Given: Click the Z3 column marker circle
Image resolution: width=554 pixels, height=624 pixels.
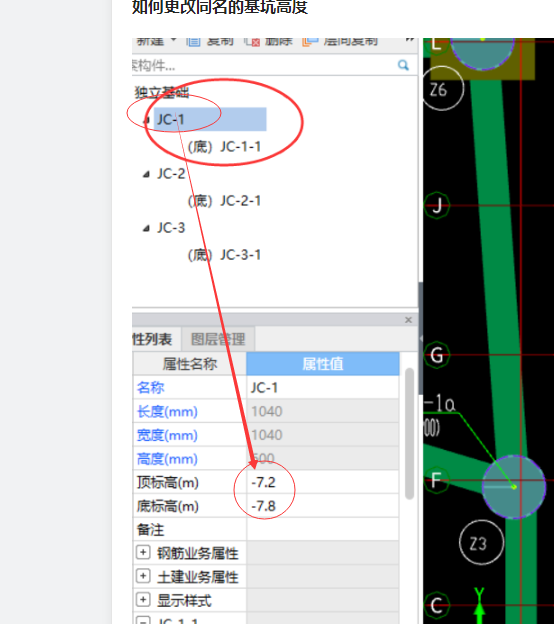Looking at the screenshot, I should (x=481, y=542).
